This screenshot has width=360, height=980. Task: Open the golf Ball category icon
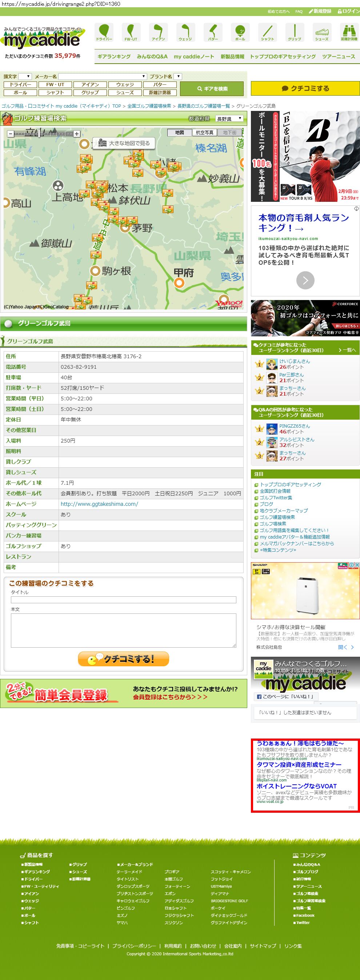click(x=240, y=32)
